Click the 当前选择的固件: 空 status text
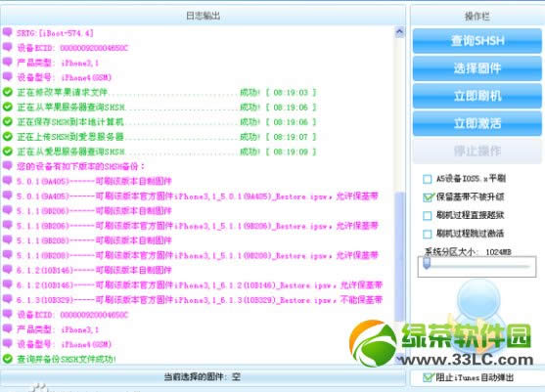 click(x=203, y=376)
